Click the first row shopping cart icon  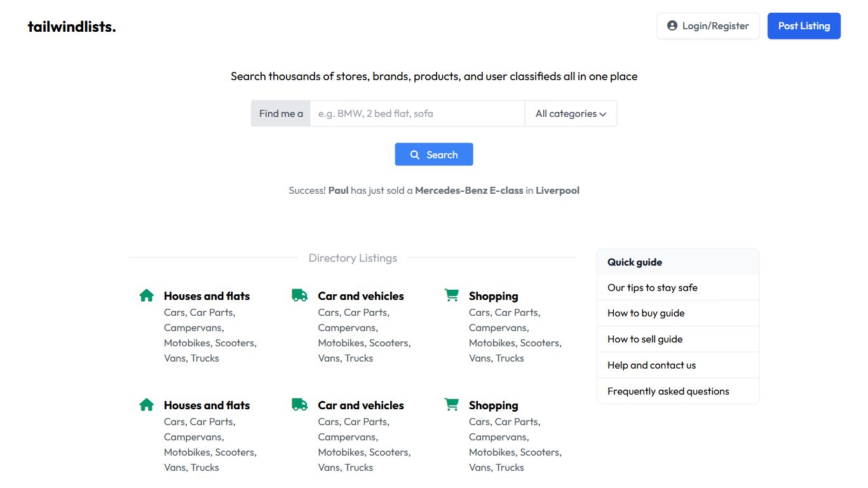452,295
